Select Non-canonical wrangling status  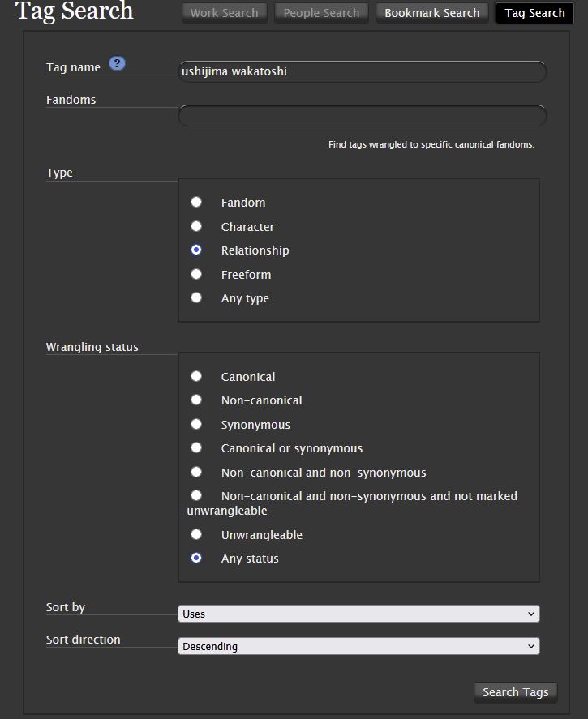[x=196, y=400]
